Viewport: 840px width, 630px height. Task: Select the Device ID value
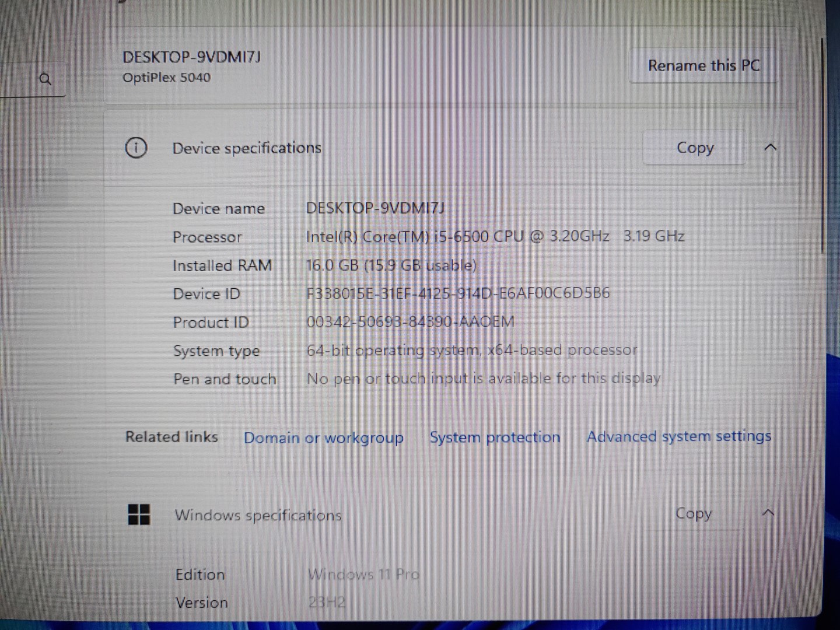(459, 293)
